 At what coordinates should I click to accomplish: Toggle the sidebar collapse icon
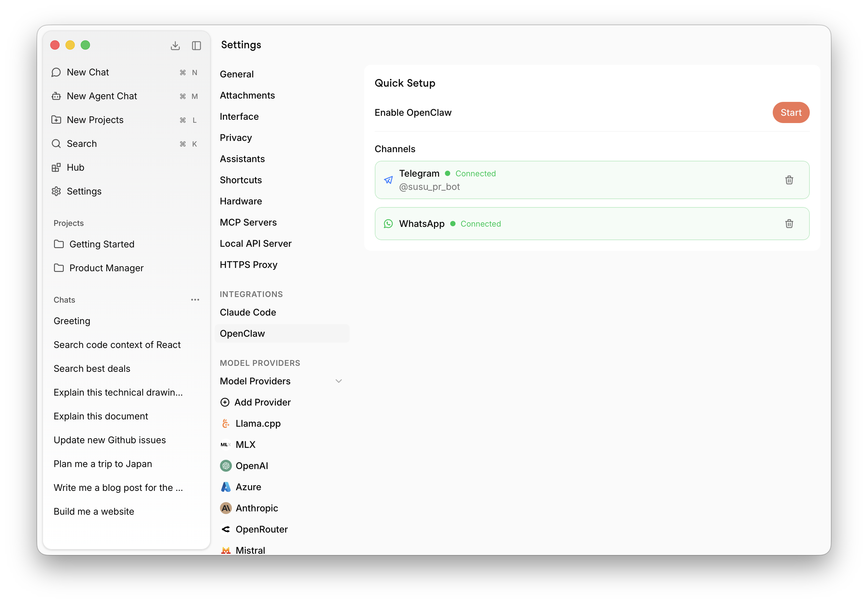196,45
